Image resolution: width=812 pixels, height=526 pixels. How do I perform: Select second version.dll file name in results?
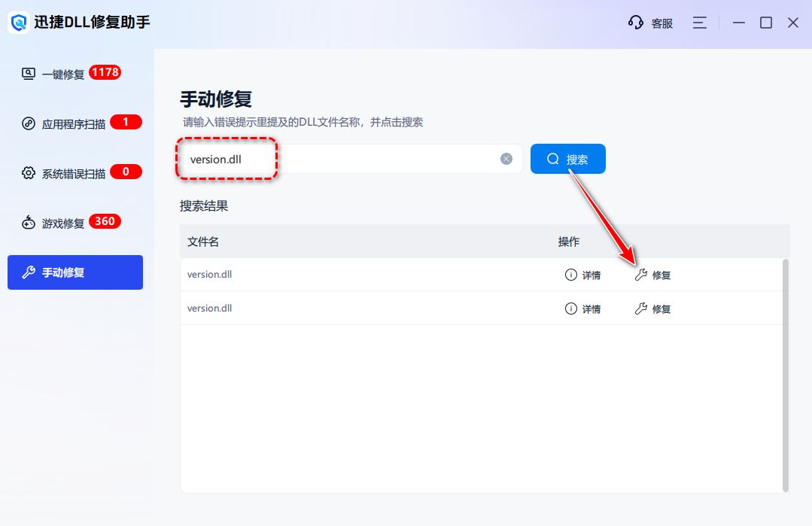[x=209, y=309]
